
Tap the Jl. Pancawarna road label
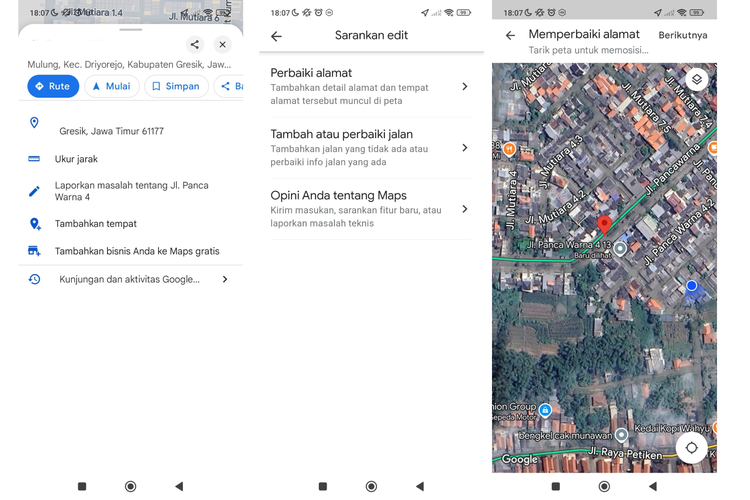673,169
